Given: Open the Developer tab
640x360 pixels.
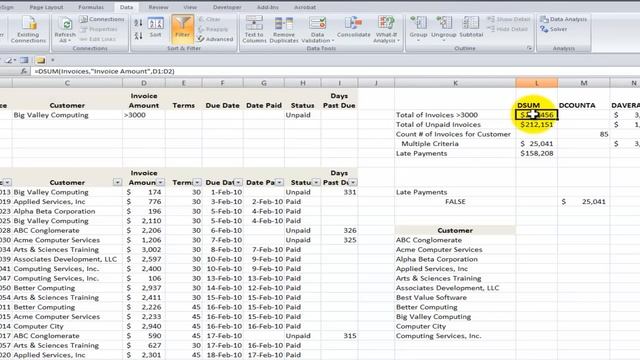Looking at the screenshot, I should 227,7.
